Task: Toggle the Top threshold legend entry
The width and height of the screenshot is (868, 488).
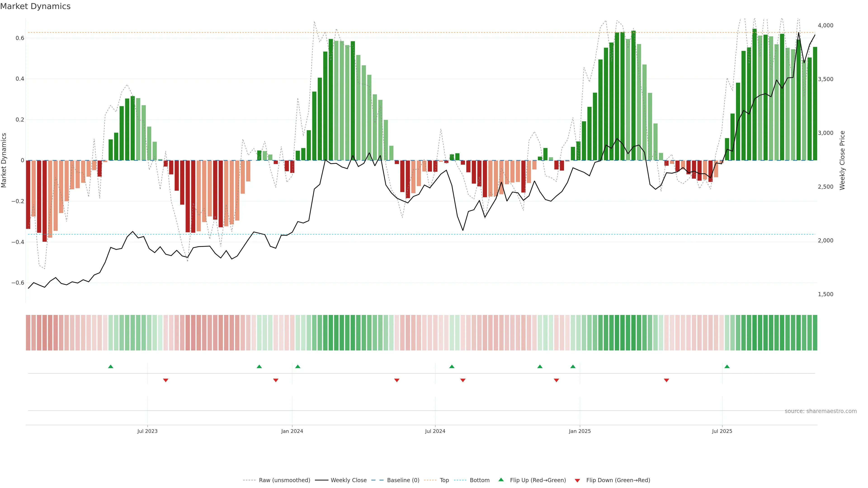Action: click(444, 480)
